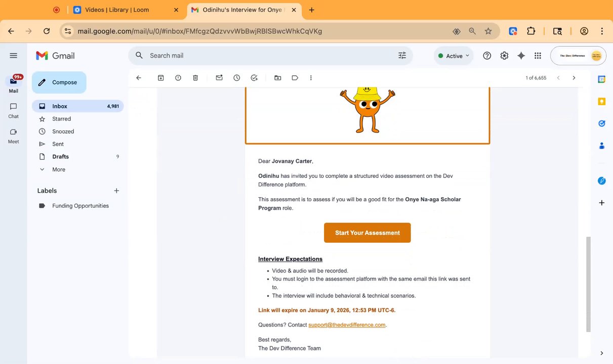
Task: Open Gemini sparkle icon
Action: 521,56
